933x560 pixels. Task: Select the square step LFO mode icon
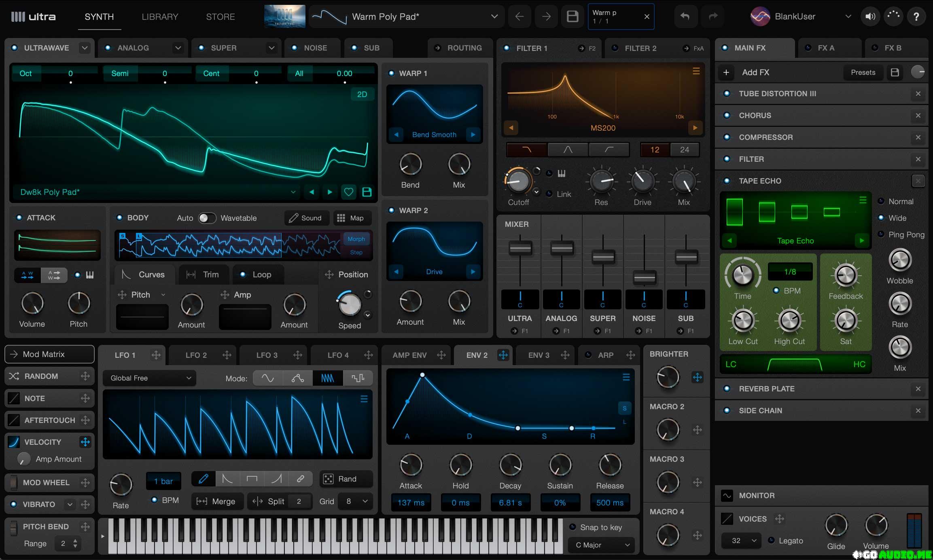point(358,378)
